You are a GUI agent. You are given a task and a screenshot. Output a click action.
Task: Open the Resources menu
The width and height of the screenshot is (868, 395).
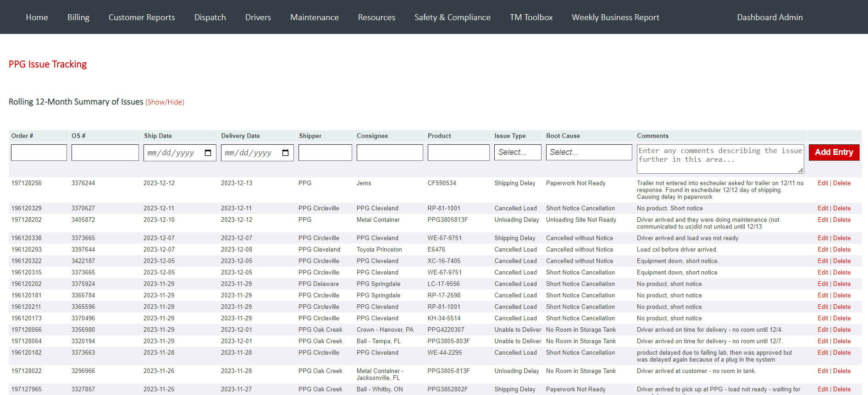point(376,17)
